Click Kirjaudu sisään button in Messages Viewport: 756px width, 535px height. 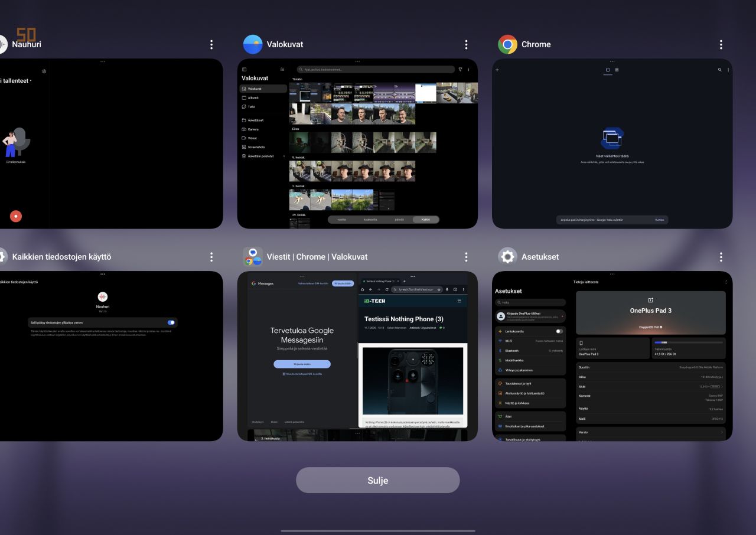(x=302, y=364)
